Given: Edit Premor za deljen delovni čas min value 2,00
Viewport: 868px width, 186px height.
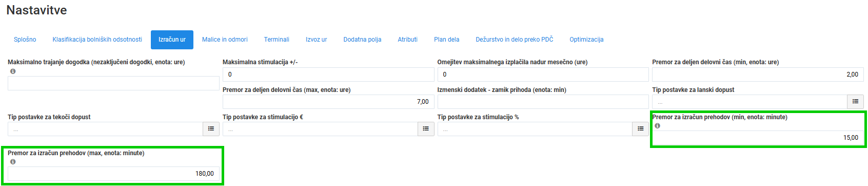Looking at the screenshot, I should [x=758, y=75].
